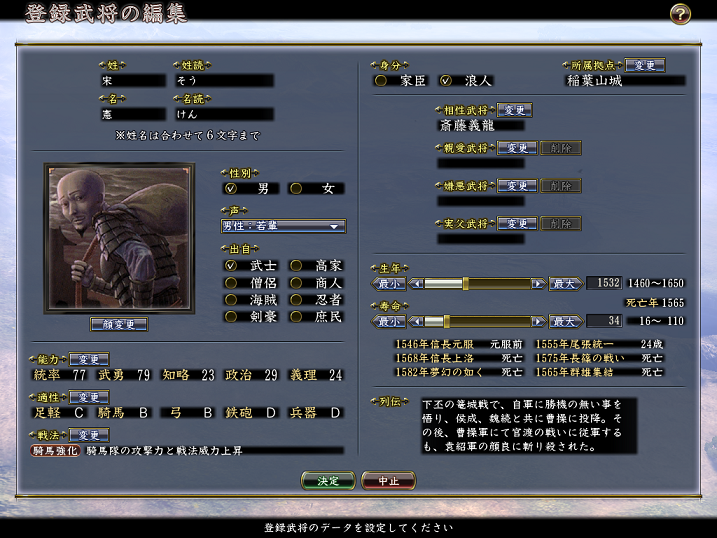Open the 声 voice dropdown
This screenshot has width=717, height=538.
(283, 226)
